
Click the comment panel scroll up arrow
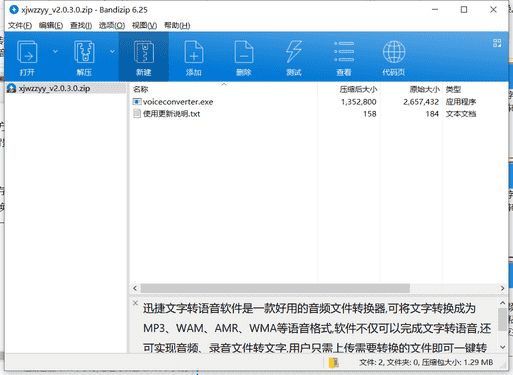click(503, 303)
